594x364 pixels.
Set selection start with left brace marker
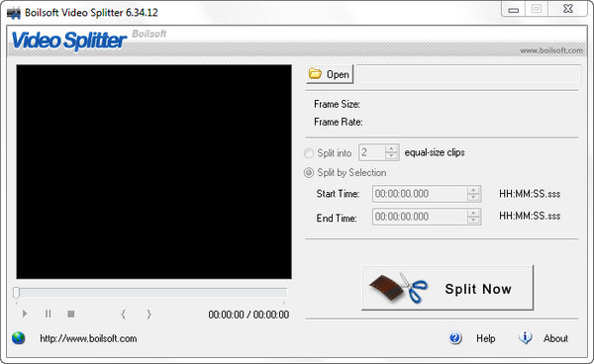coord(123,315)
